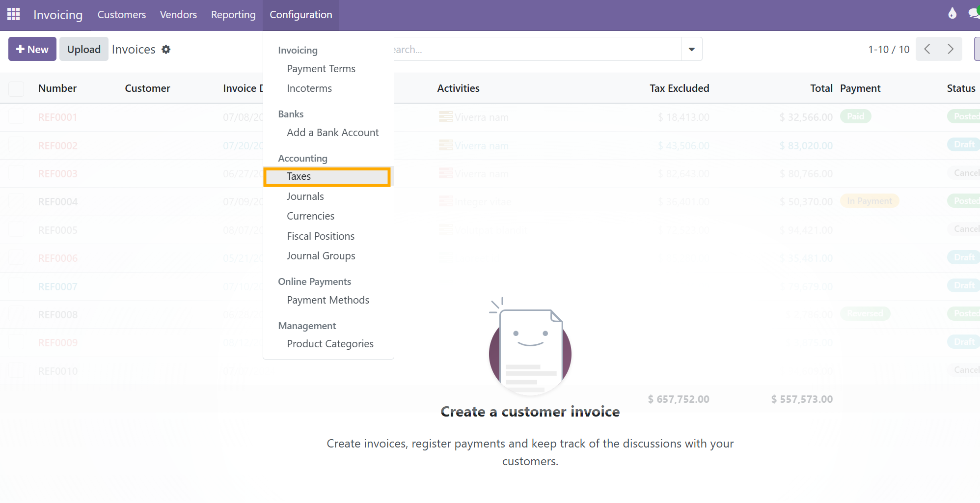
Task: Check the box for invoice REF0003
Action: pyautogui.click(x=16, y=173)
